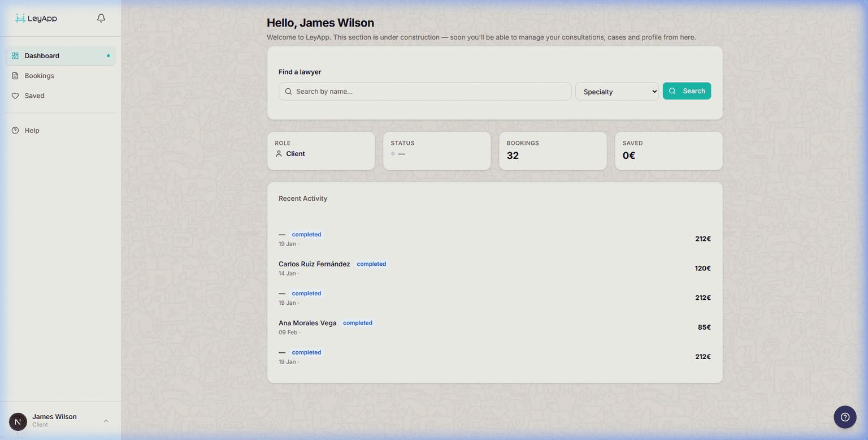This screenshot has height=440, width=868.
Task: Click the James Wilson avatar circle
Action: coord(18,421)
